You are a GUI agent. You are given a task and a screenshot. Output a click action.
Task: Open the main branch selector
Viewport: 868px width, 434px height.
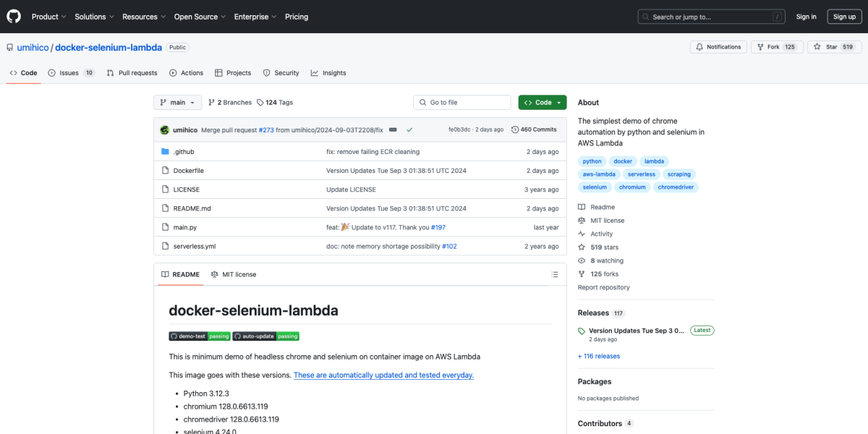(x=177, y=102)
